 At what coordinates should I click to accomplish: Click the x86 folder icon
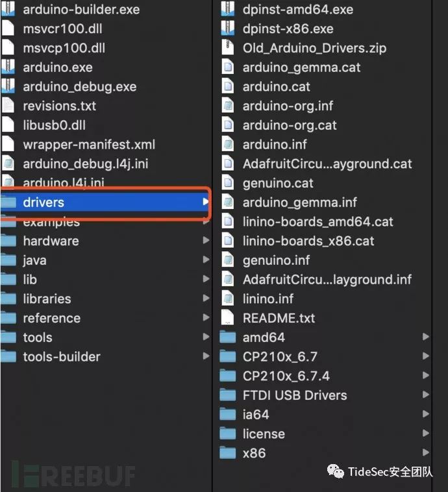click(228, 453)
